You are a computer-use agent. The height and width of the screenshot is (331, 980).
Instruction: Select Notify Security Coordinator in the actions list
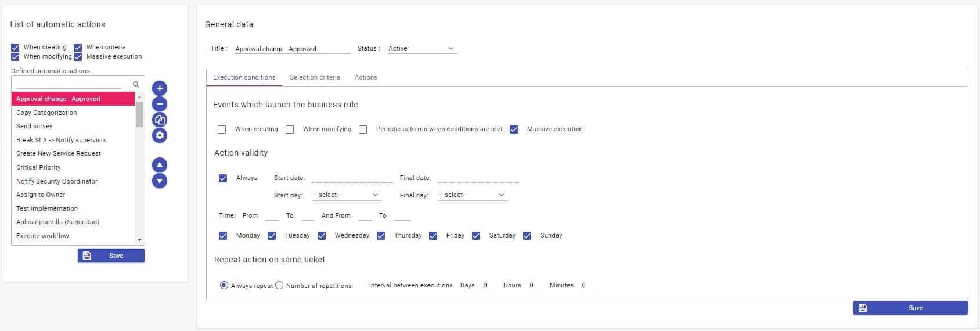pyautogui.click(x=57, y=181)
